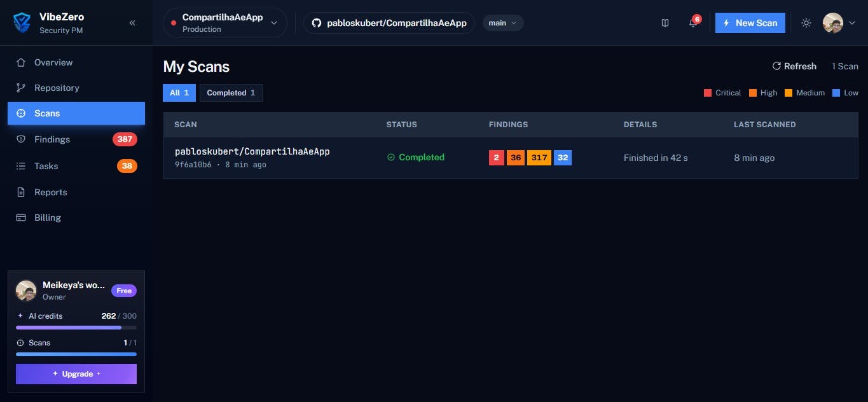Open the Overview page
Viewport: 868px width, 402px height.
pos(76,62)
